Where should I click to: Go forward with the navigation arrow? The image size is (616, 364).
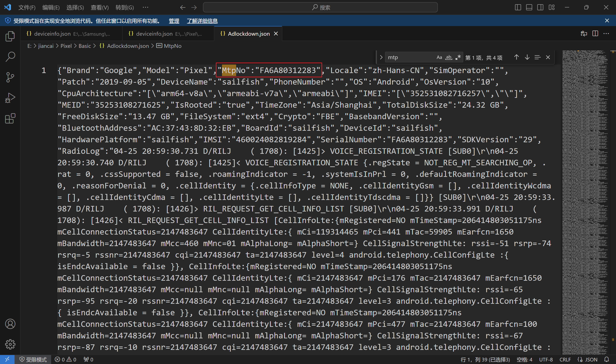pos(194,8)
